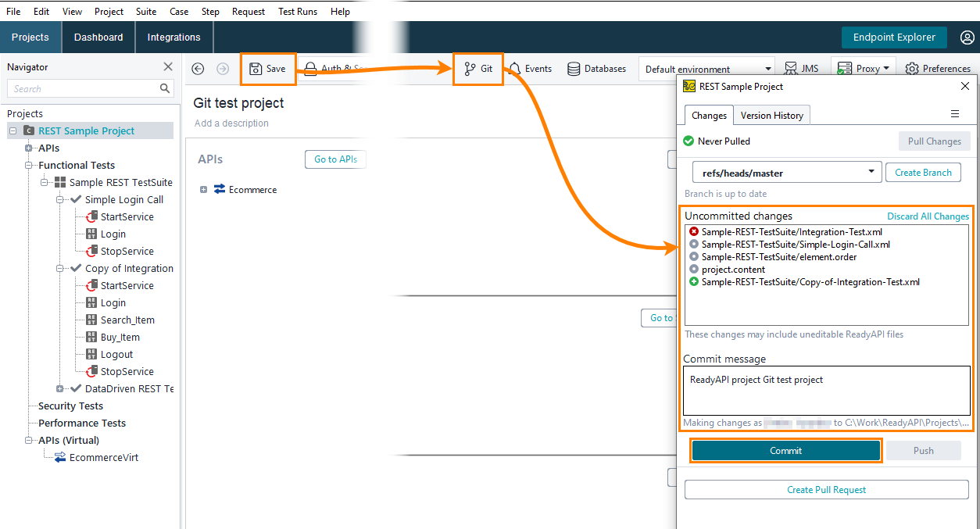Switch to the Dashboard tab
The height and width of the screenshot is (529, 980).
(x=98, y=38)
